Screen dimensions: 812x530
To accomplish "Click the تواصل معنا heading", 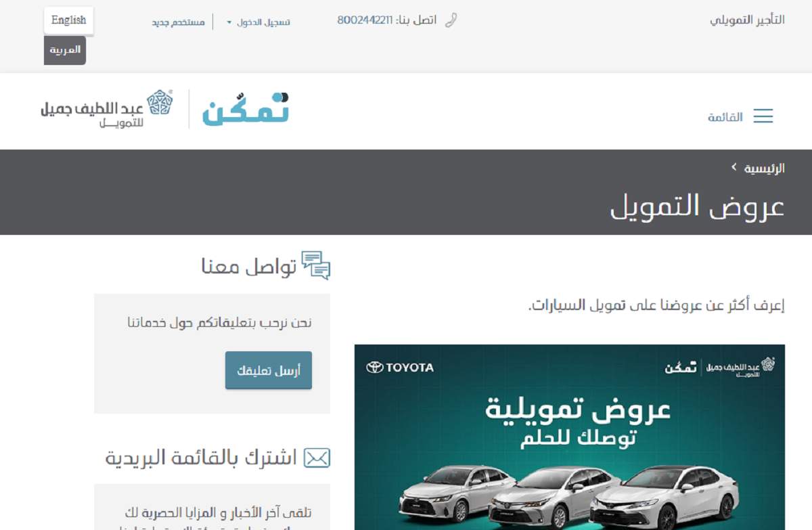I will pos(249,266).
